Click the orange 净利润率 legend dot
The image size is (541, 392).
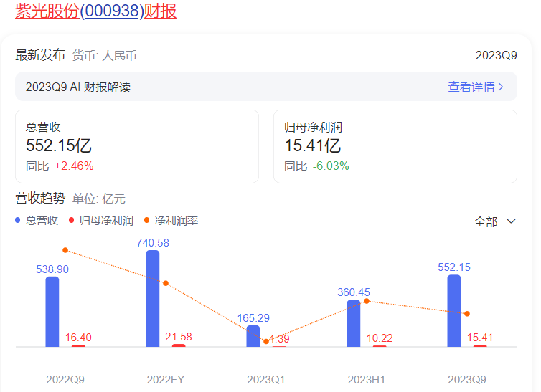(x=146, y=220)
